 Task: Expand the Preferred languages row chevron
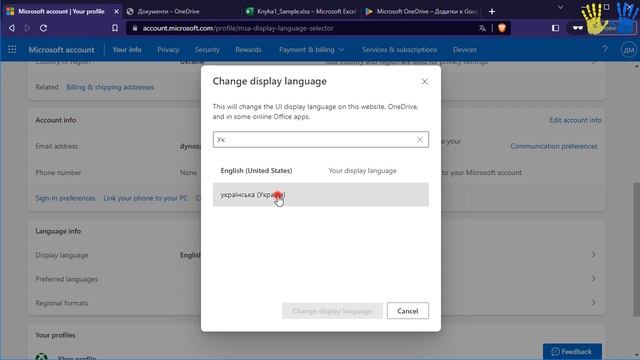click(593, 279)
